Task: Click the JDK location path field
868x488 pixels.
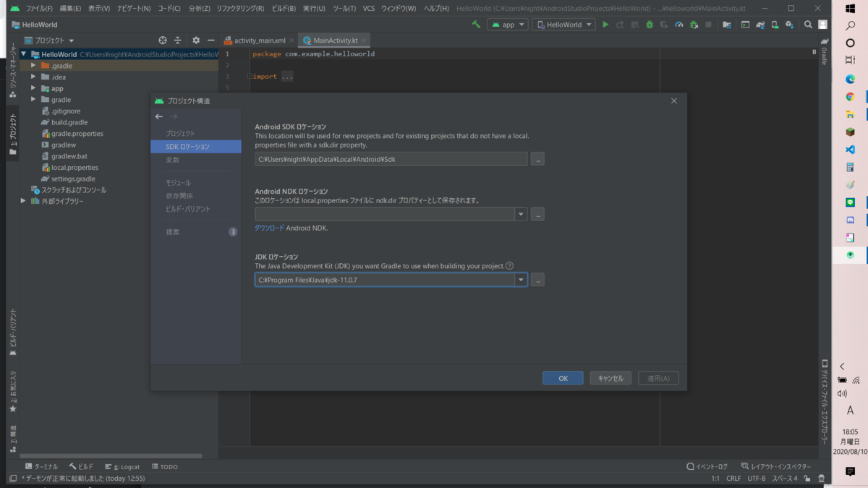Action: click(385, 280)
